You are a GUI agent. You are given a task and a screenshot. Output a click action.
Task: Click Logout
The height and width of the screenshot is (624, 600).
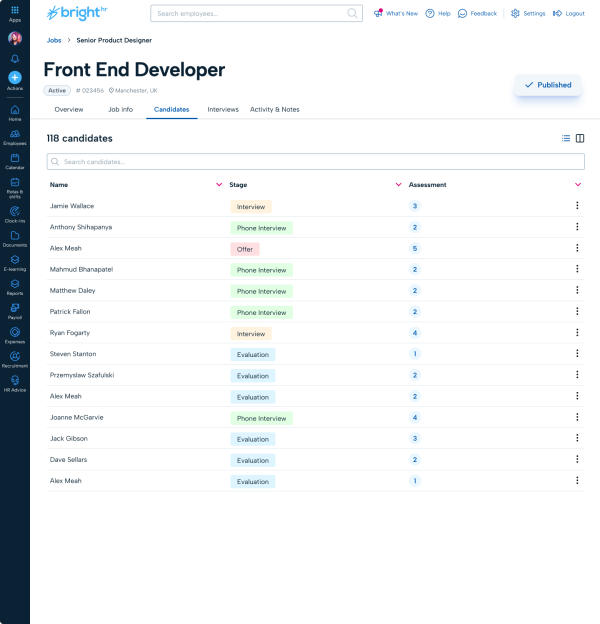click(x=569, y=14)
